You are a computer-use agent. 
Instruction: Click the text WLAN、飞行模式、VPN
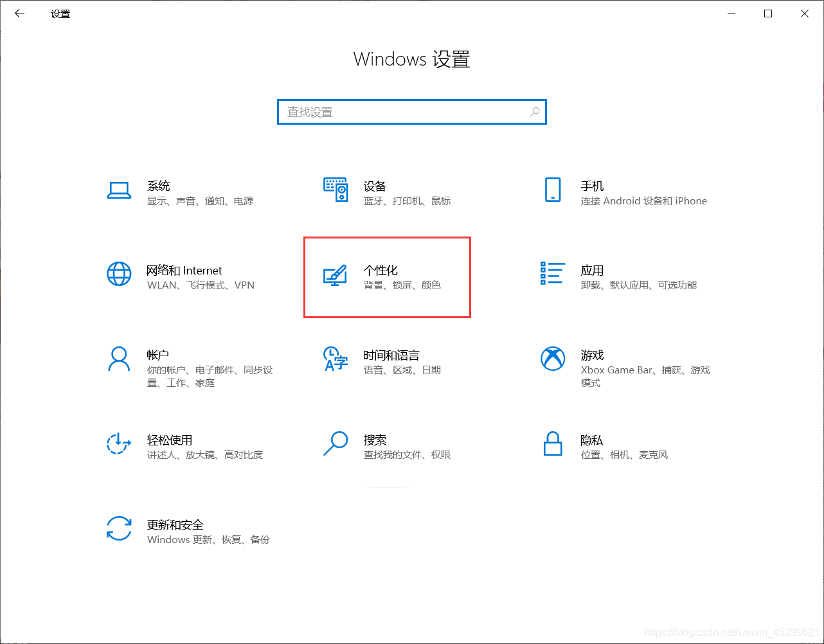[x=201, y=285]
